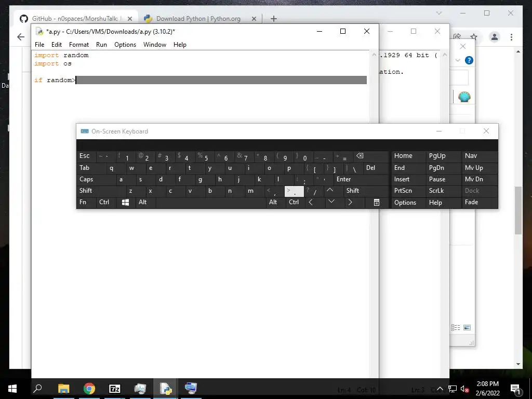Close the Download Python tab
532x399 pixels.
254,19
